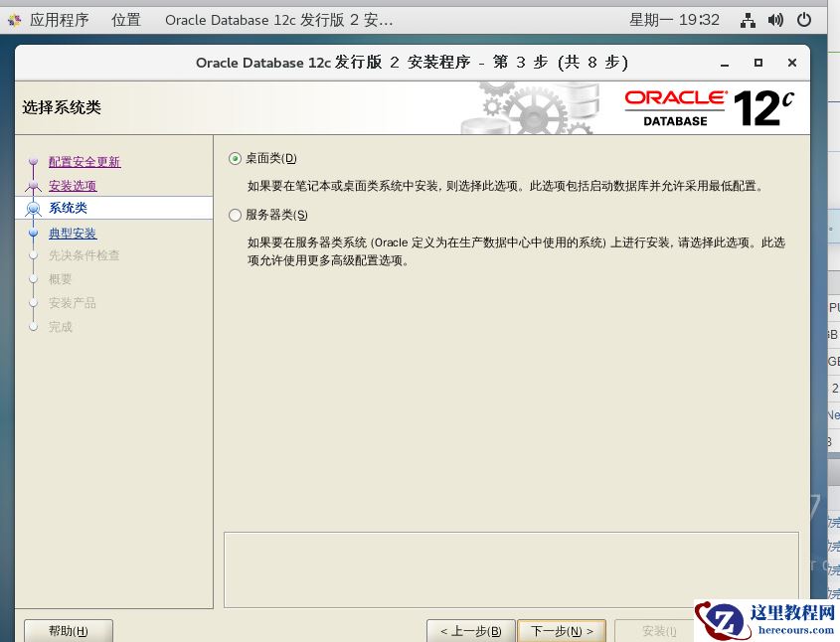Image resolution: width=840 pixels, height=642 pixels.
Task: Click the 选择系统类 heading
Action: tap(62, 107)
